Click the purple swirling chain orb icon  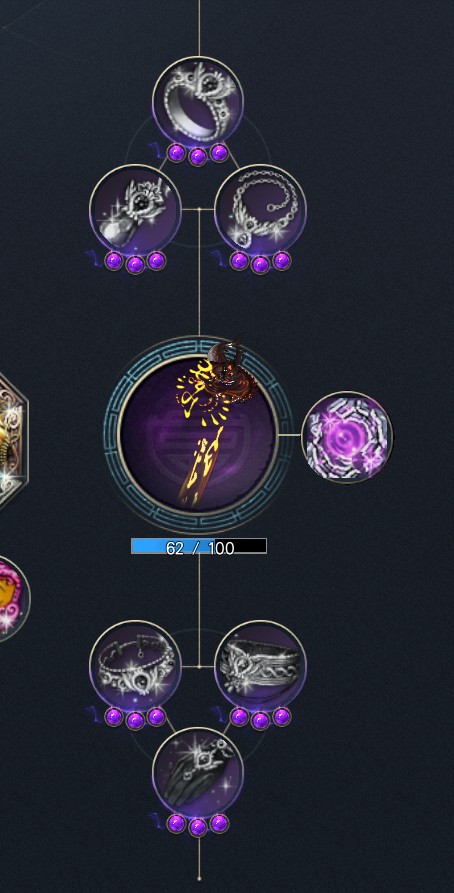point(347,437)
